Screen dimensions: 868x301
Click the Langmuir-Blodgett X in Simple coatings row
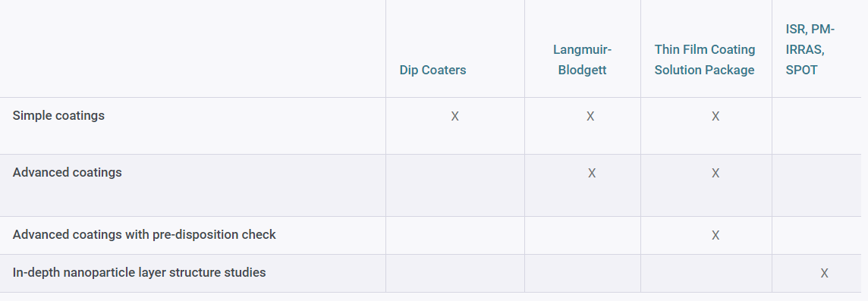(590, 116)
